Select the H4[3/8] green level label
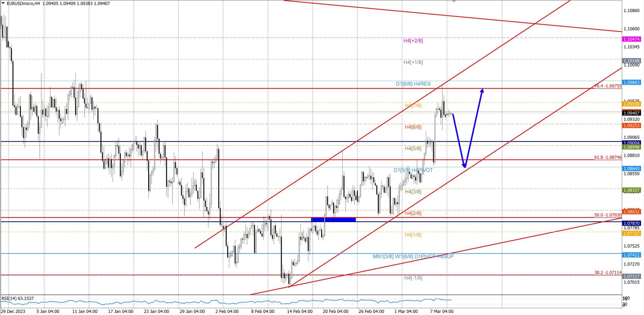 (413, 192)
